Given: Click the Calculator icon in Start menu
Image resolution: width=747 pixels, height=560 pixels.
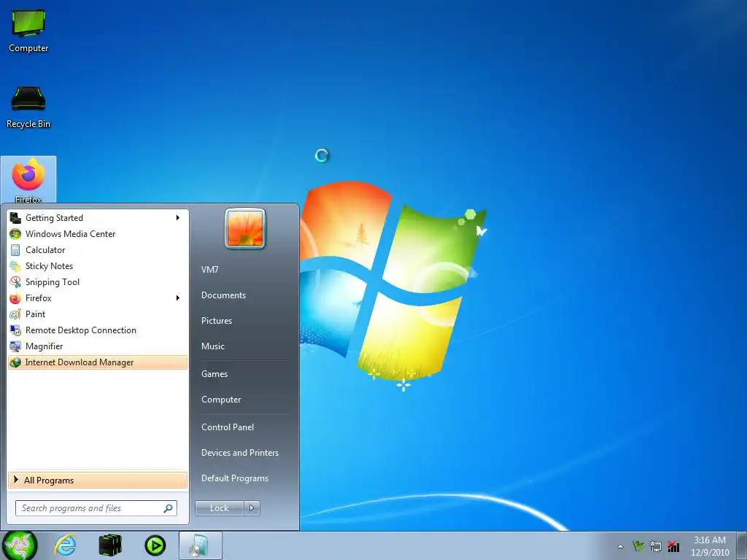Looking at the screenshot, I should pyautogui.click(x=15, y=250).
